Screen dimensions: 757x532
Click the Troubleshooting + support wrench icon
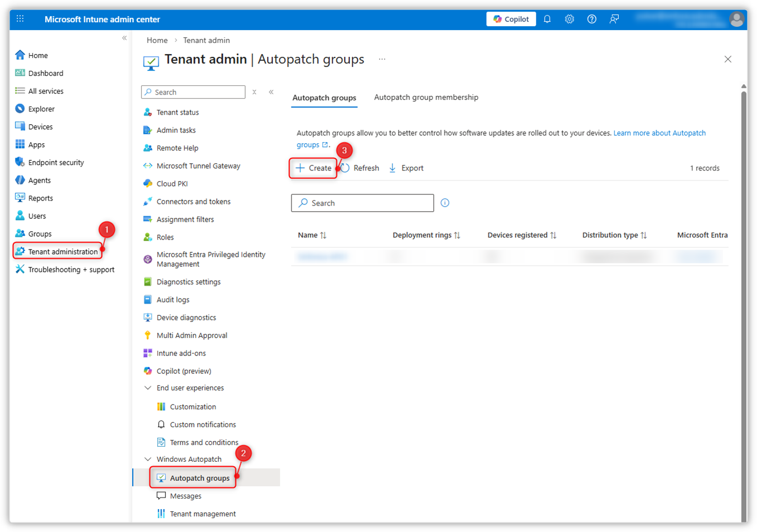pos(20,269)
